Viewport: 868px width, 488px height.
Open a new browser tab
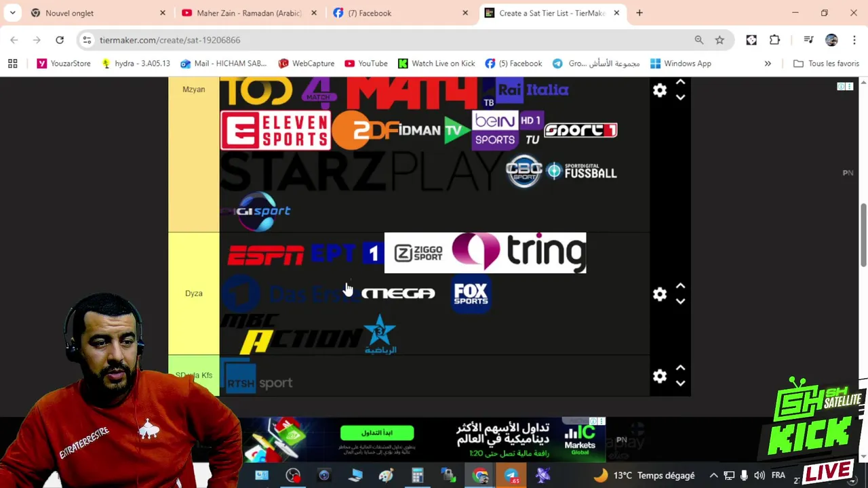(x=639, y=13)
